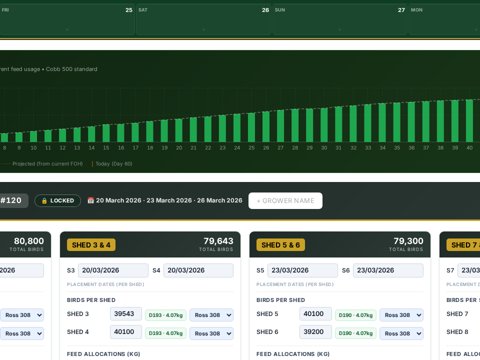The height and width of the screenshot is (360, 480).
Task: Click the SHED 6 row label
Action: point(267,332)
